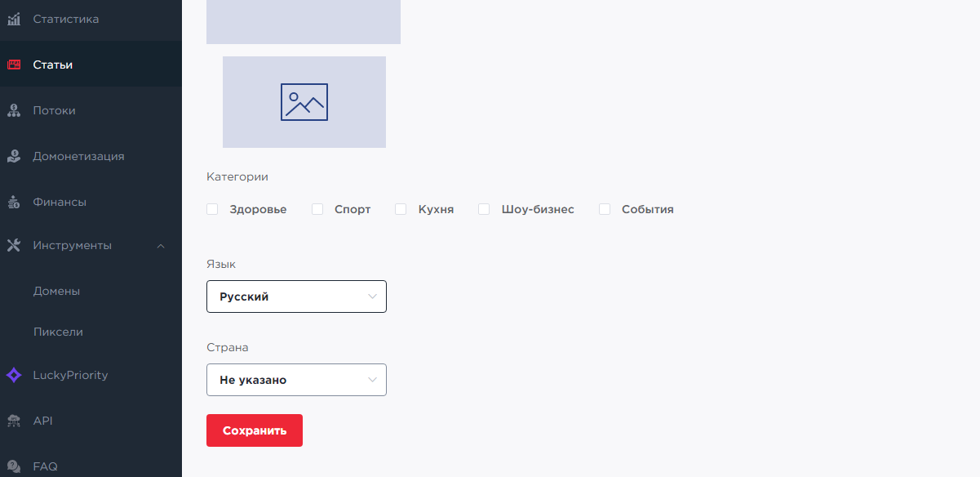Click the image placeholder thumbnail

(304, 102)
